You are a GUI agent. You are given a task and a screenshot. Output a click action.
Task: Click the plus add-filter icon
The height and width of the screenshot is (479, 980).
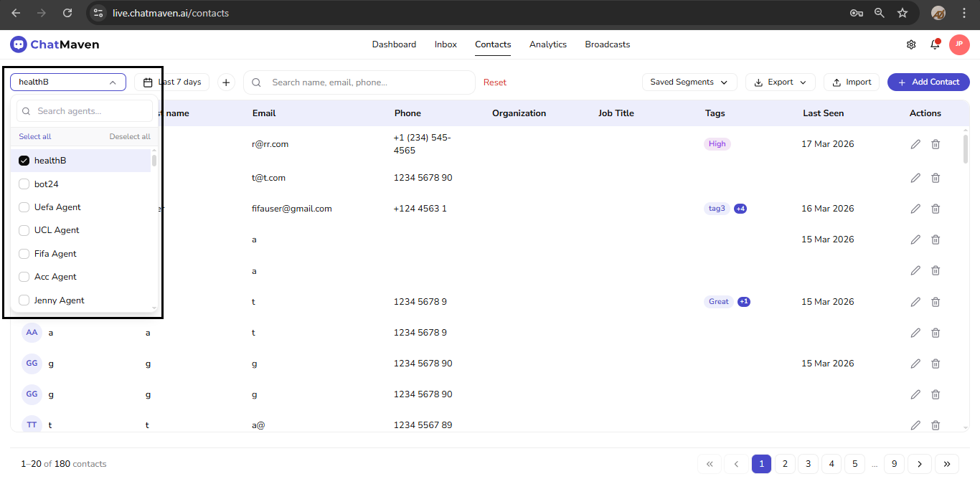point(226,82)
